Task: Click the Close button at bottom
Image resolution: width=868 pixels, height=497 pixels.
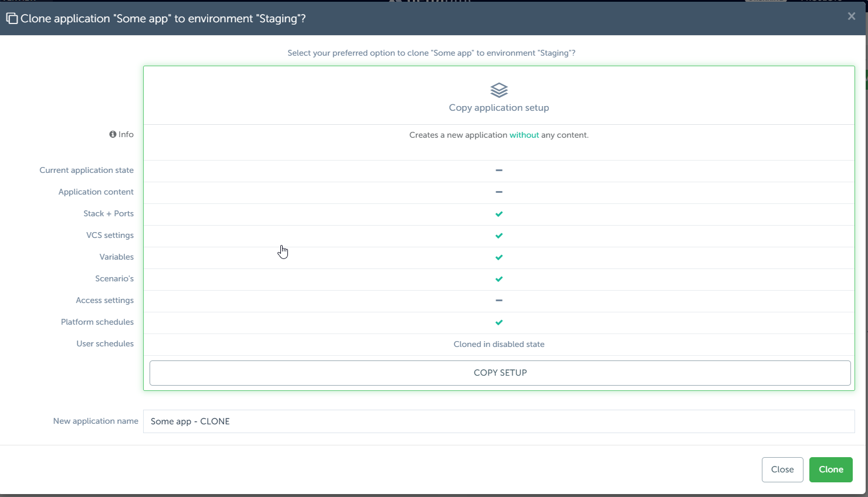Action: (x=782, y=469)
